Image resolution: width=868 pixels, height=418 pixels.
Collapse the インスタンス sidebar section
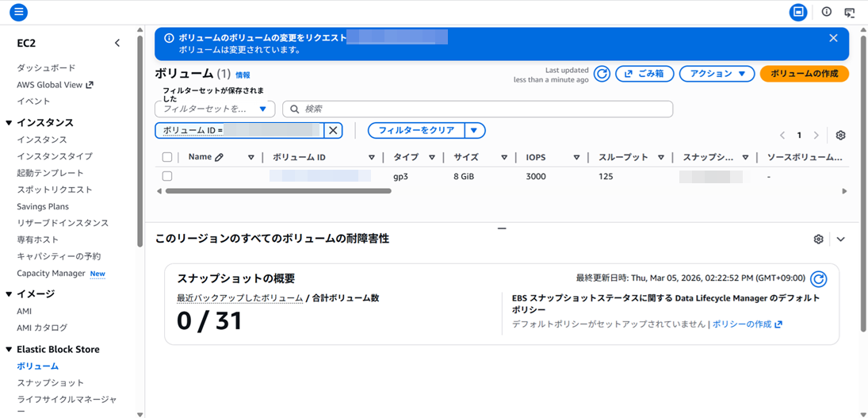click(10, 123)
